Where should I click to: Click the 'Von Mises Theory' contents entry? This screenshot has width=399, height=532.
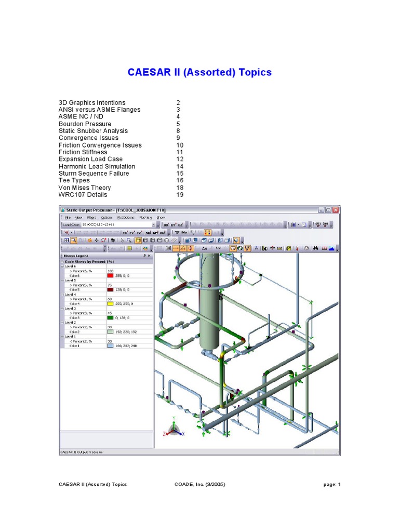tap(85, 188)
